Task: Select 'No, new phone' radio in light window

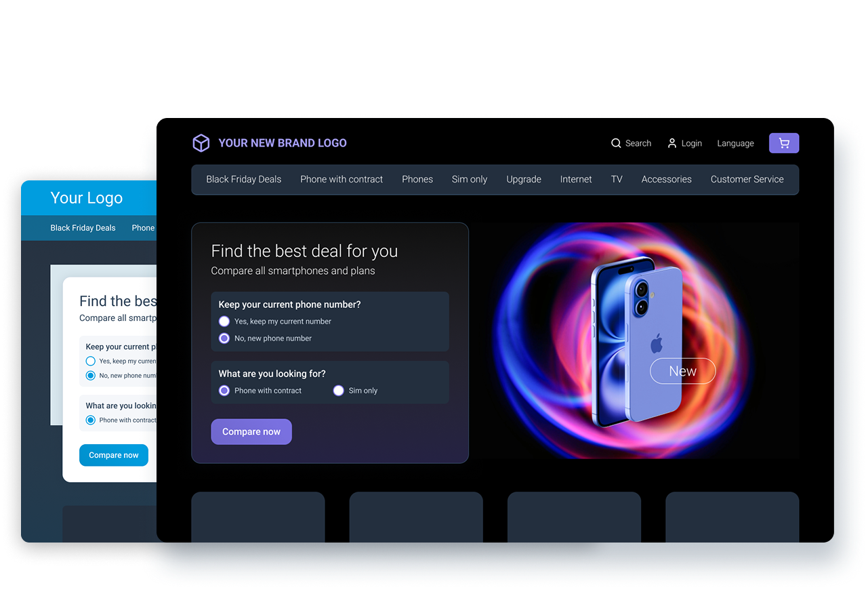Action: click(91, 376)
